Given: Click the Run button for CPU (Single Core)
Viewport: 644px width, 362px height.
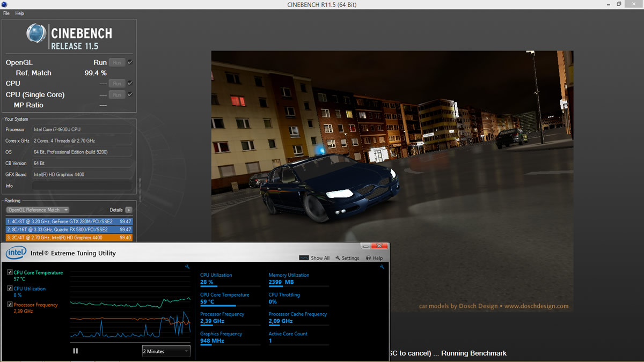Looking at the screenshot, I should tap(116, 94).
